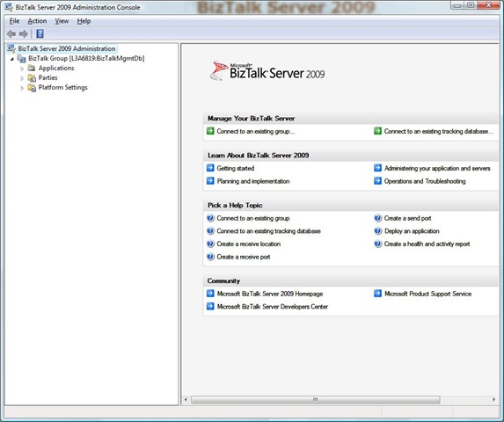The height and width of the screenshot is (422, 504).
Task: Click the Forward arrow toolbar icon
Action: [x=24, y=33]
